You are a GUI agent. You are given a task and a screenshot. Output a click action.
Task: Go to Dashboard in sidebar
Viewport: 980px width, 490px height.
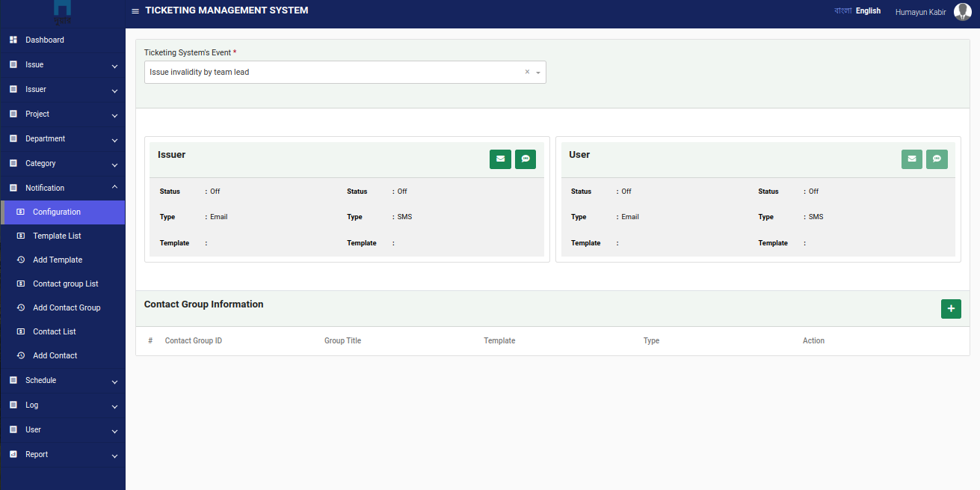(x=63, y=40)
